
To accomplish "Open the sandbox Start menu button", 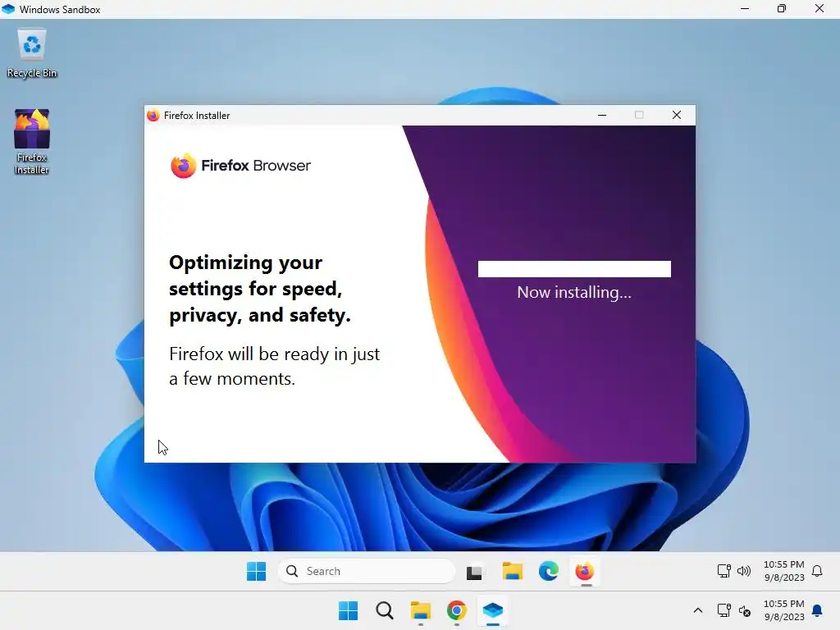I will [x=256, y=571].
